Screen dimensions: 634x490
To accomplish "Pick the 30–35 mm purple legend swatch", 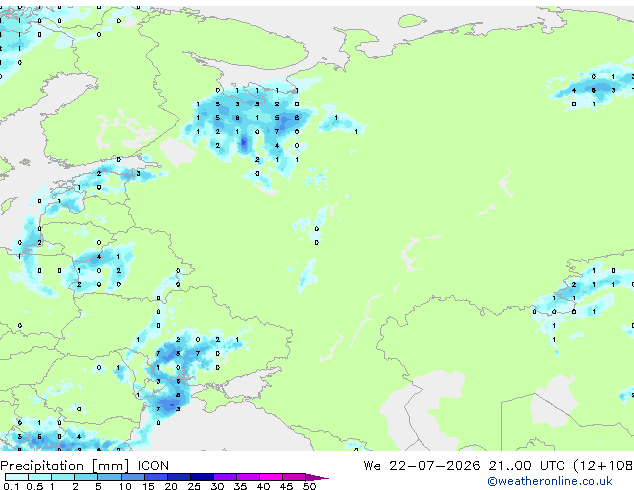I will pos(225,477).
